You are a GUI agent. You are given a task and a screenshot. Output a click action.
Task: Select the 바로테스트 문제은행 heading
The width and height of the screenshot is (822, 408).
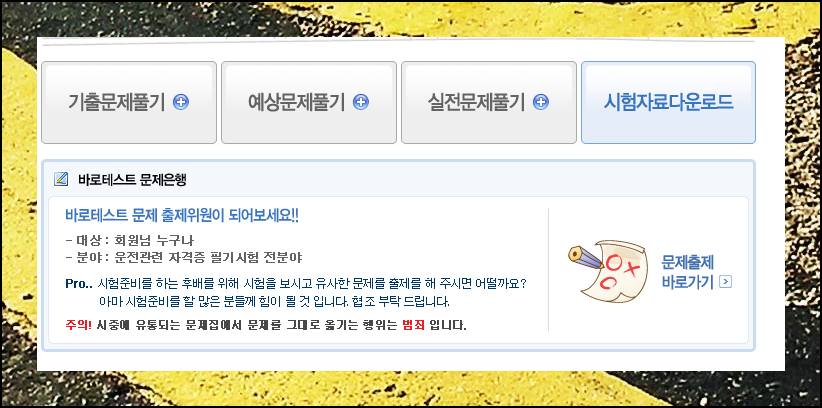point(132,180)
